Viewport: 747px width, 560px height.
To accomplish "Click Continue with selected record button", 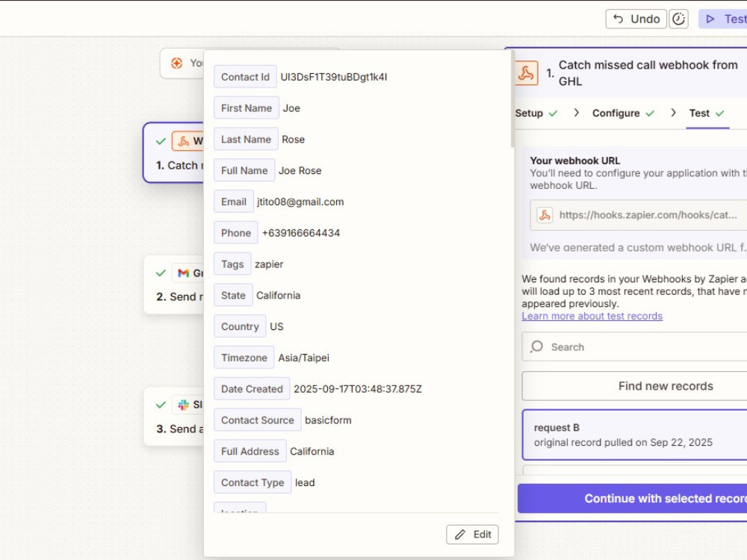I will [x=633, y=499].
